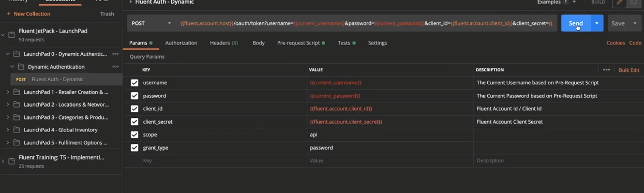The width and height of the screenshot is (644, 193).
Task: Switch to the Authorization tab
Action: coord(181,43)
